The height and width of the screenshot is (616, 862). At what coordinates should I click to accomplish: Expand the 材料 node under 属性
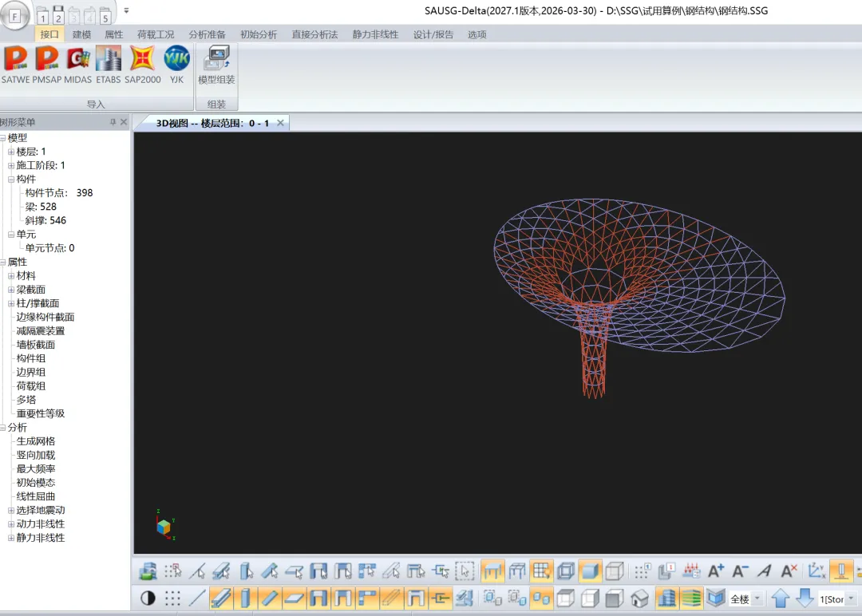[x=11, y=276]
